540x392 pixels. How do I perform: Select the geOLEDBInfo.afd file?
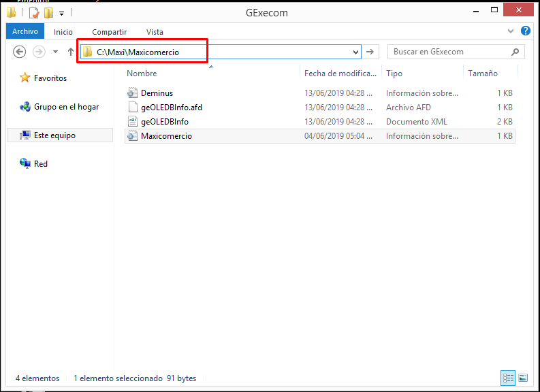pos(319,108)
